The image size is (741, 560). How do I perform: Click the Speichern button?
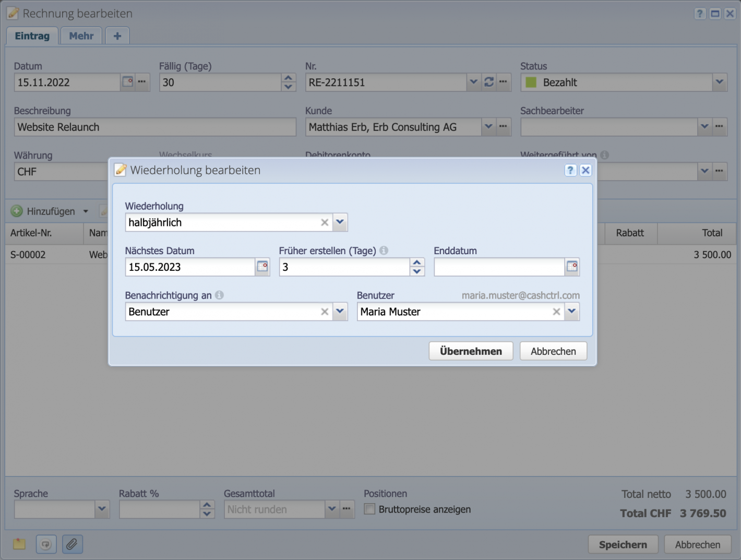point(623,544)
